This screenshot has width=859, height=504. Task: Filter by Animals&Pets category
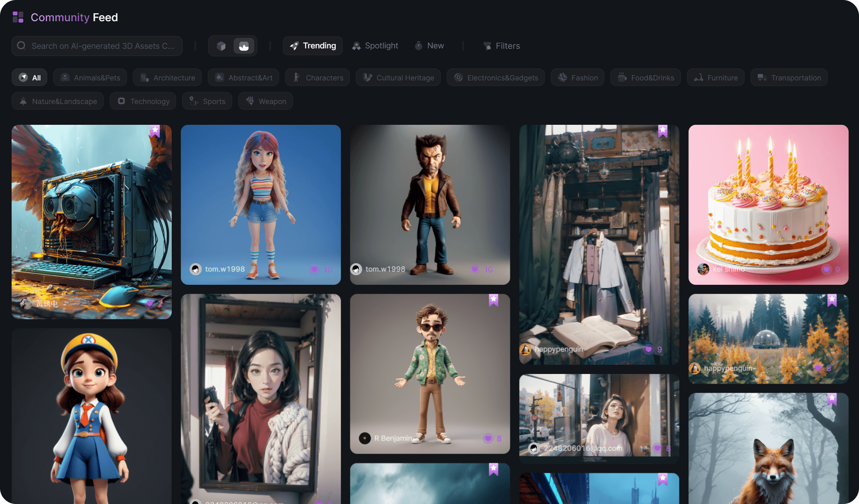point(90,78)
